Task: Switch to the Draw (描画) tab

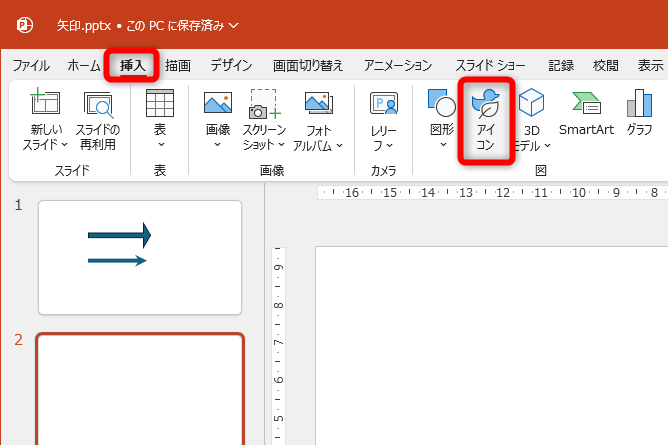Action: pyautogui.click(x=178, y=66)
